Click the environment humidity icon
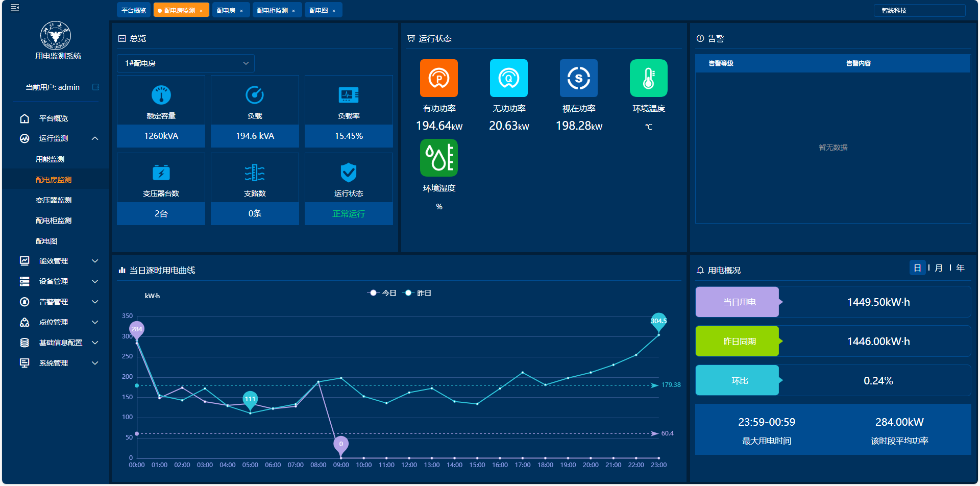The width and height of the screenshot is (980, 486). [x=438, y=158]
